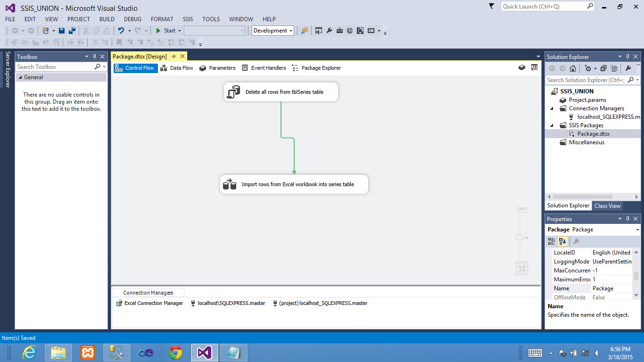The image size is (644, 362).
Task: Open Google Chrome from the taskbar
Action: pos(175,353)
